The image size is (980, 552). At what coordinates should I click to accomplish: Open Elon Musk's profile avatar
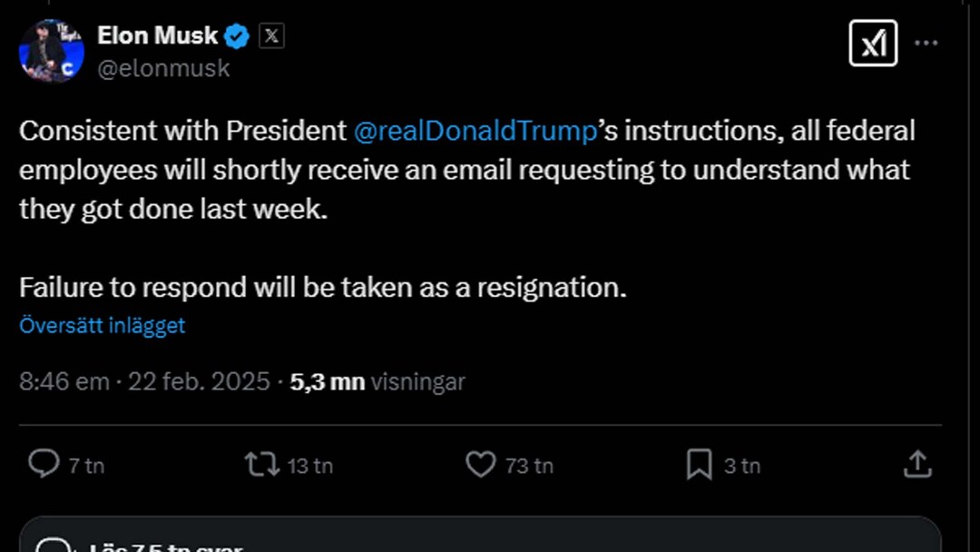pyautogui.click(x=51, y=51)
